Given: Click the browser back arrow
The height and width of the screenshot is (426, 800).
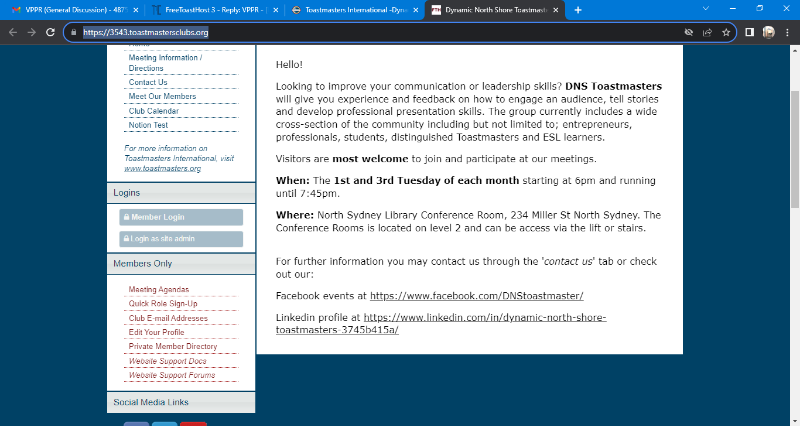Looking at the screenshot, I should (x=12, y=32).
